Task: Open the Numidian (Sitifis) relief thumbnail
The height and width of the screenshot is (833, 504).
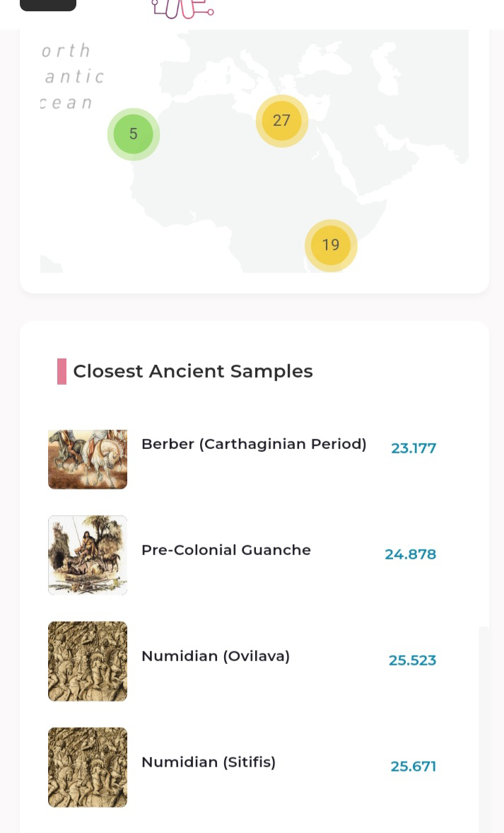Action: coord(88,767)
